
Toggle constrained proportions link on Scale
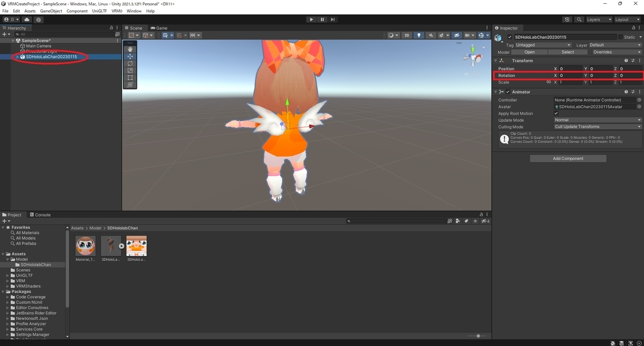(x=548, y=82)
